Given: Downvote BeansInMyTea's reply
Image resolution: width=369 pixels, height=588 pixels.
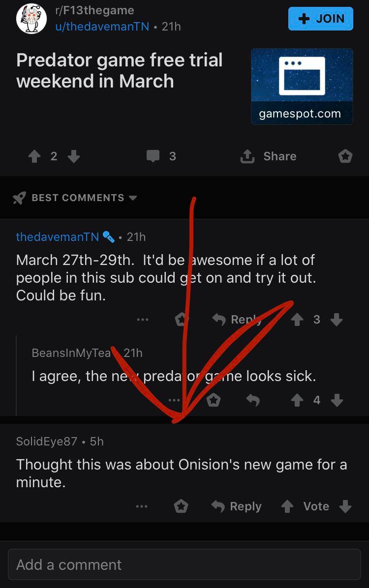Looking at the screenshot, I should click(x=337, y=401).
